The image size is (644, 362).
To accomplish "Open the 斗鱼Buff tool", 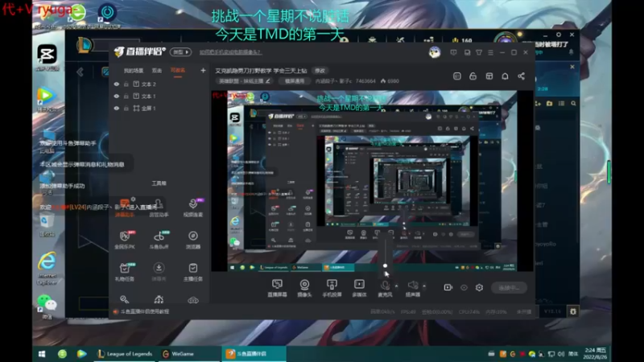I will tap(159, 240).
